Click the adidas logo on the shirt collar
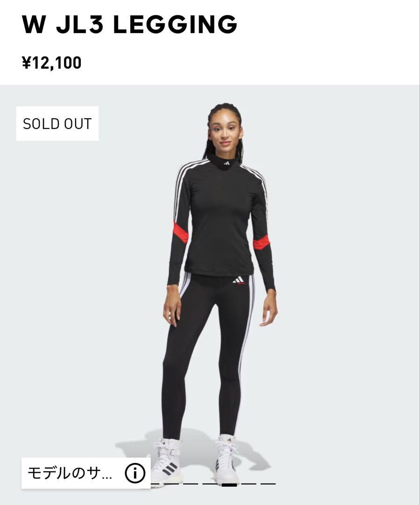420x505 pixels. click(x=227, y=163)
